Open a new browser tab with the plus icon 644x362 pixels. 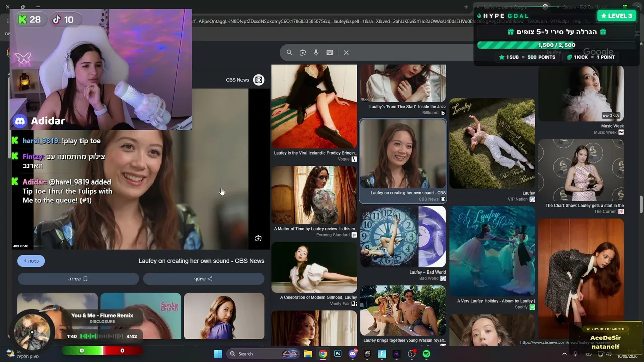pyautogui.click(x=466, y=7)
